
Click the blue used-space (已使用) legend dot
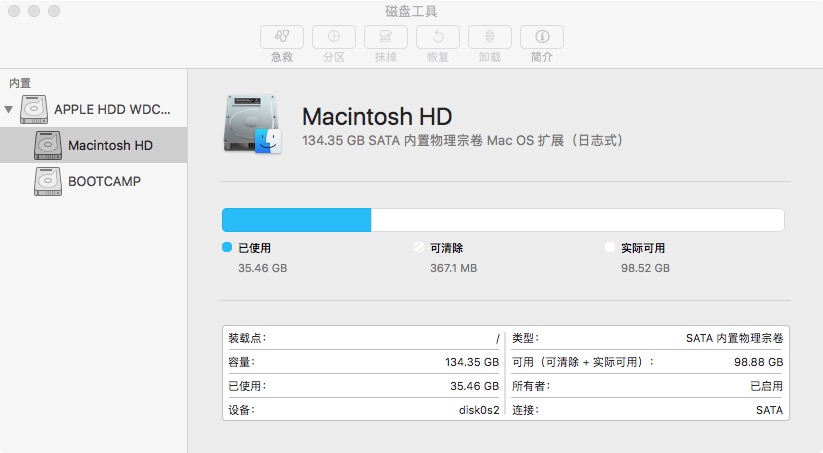coord(227,247)
